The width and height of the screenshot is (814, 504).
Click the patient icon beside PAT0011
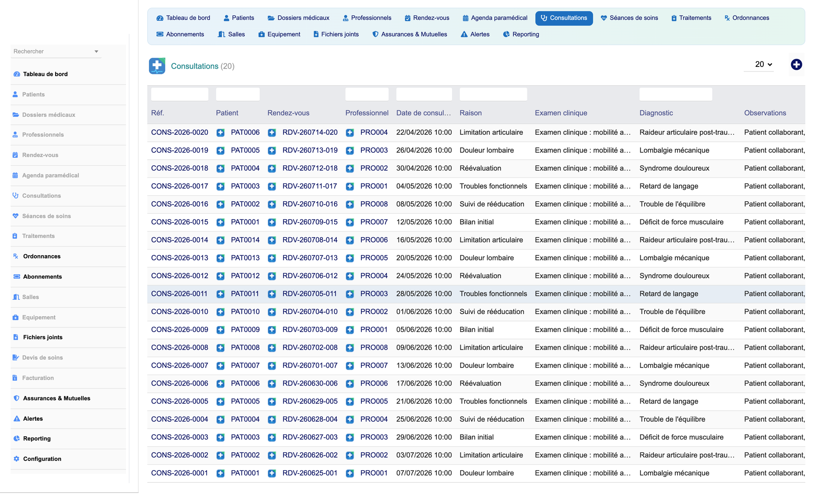click(220, 294)
